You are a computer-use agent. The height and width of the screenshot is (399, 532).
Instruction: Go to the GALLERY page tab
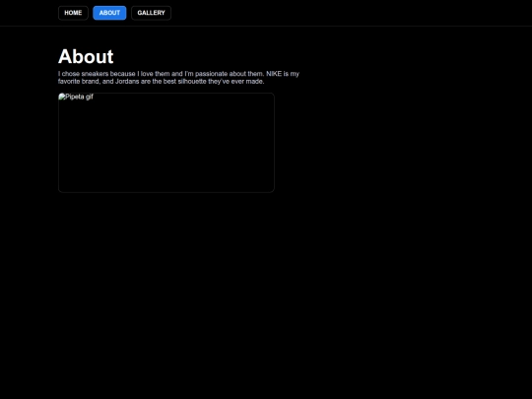[x=151, y=13]
